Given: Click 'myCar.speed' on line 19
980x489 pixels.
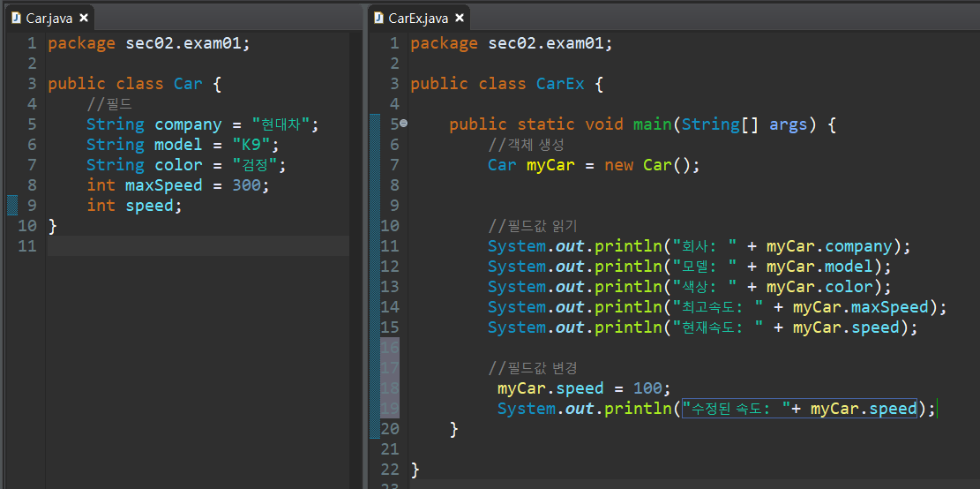Looking at the screenshot, I should [864, 409].
